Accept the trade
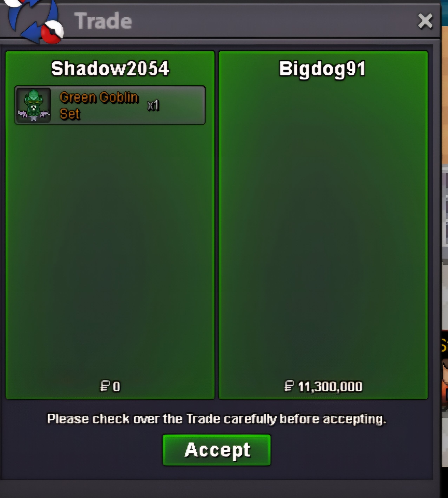 217,450
